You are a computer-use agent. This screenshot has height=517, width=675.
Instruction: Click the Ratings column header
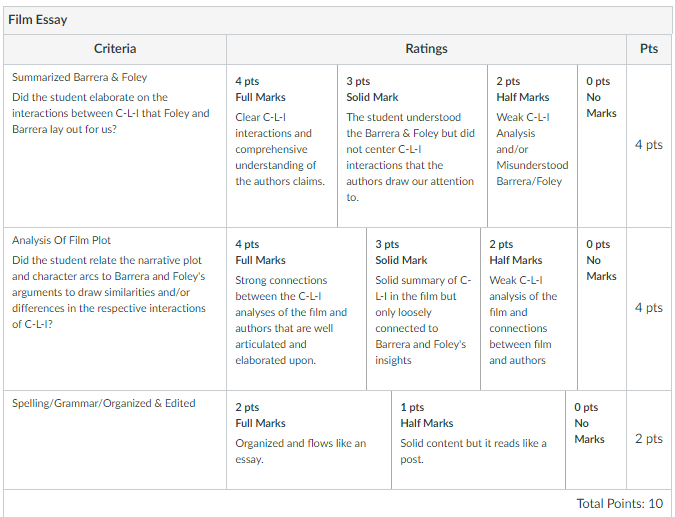click(426, 49)
